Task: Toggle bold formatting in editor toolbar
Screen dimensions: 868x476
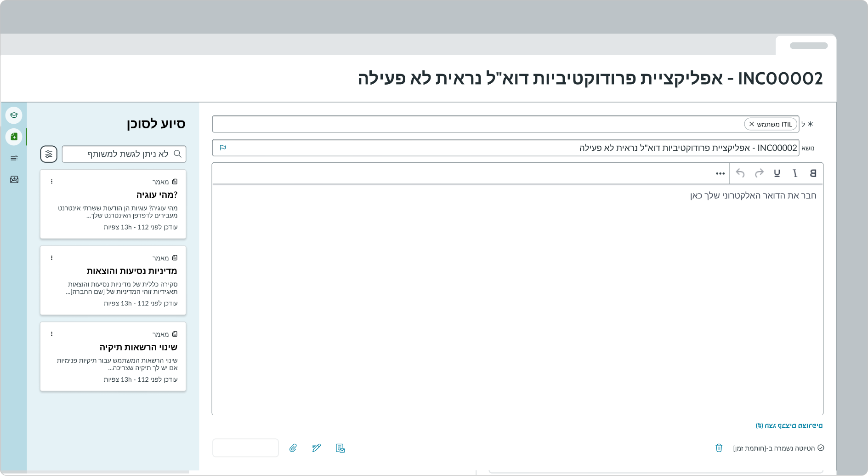Action: pyautogui.click(x=813, y=173)
